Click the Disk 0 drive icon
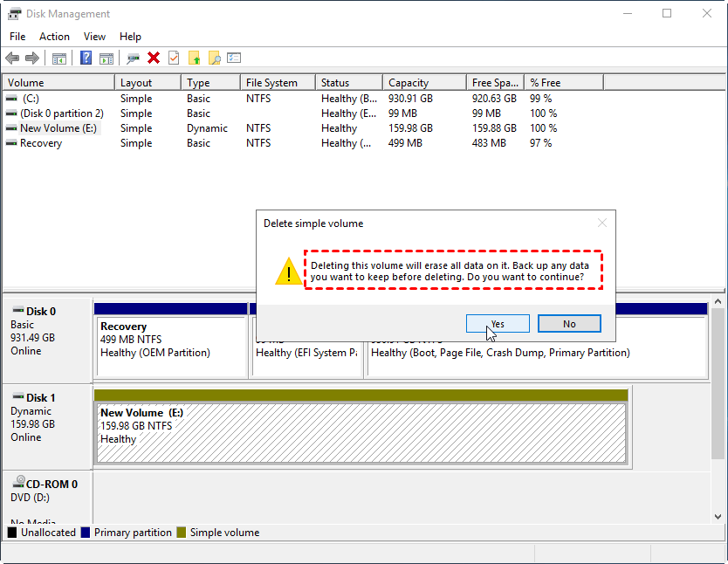 18,310
